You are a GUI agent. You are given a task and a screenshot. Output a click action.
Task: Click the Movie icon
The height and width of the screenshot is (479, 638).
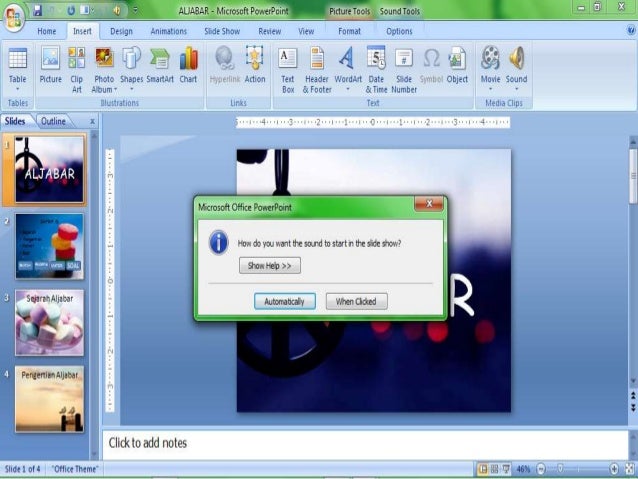[490, 58]
